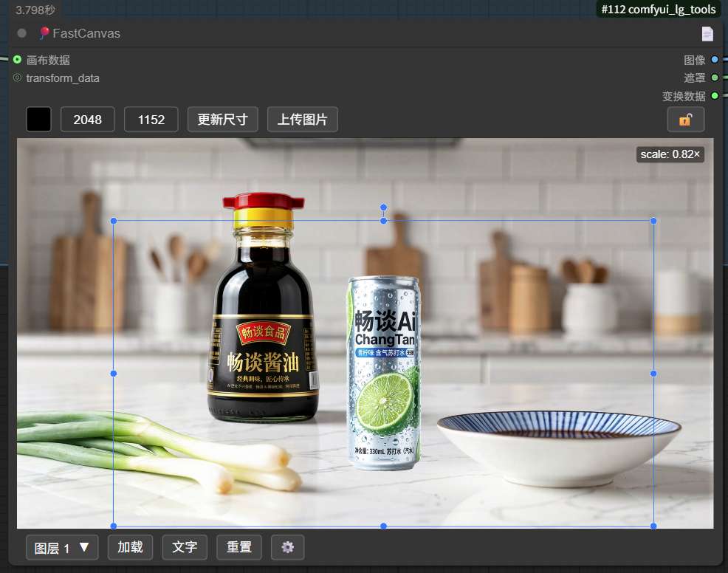Viewport: 728px width, 573px height.
Task: Click the pin icon beside the FastCanvas title
Action: 44,33
